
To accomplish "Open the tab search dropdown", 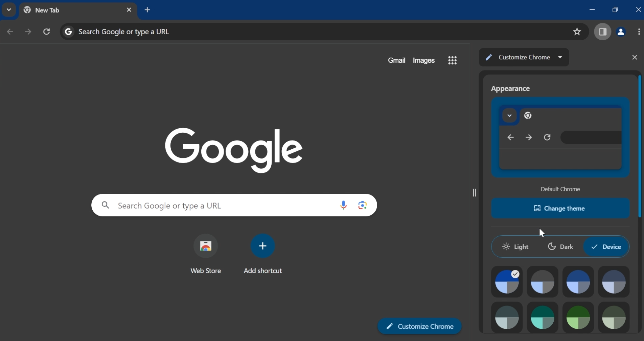I will 8,9.
